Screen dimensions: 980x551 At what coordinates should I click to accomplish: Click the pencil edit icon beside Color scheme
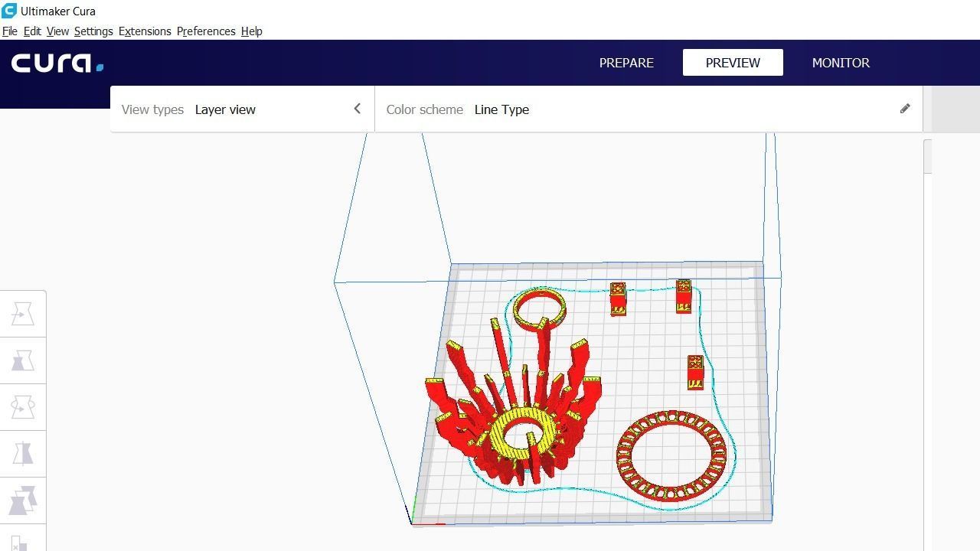click(x=905, y=109)
